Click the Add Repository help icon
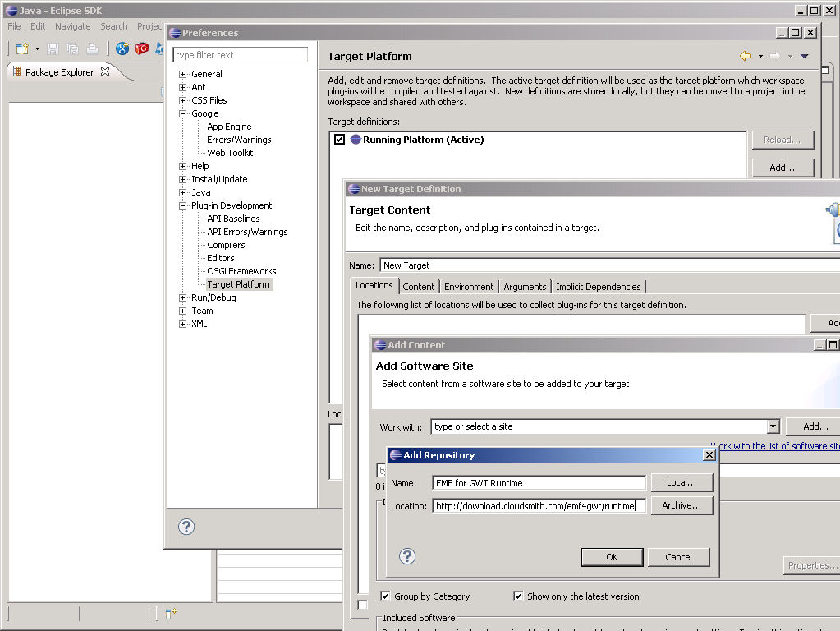Viewport: 840px width, 631px height. pos(407,556)
